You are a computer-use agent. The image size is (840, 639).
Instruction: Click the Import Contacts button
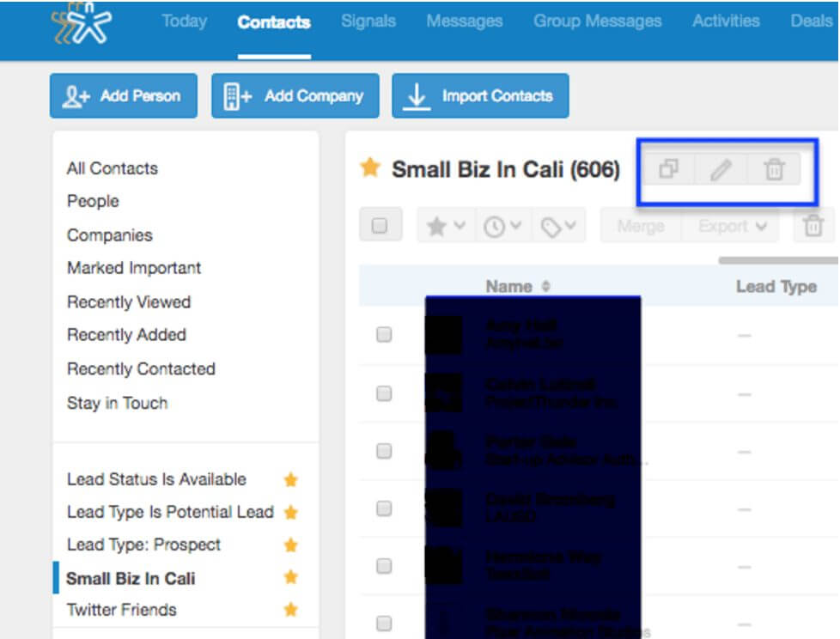[480, 96]
